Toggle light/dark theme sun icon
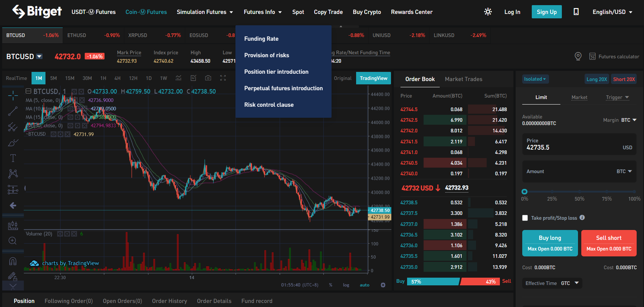 click(x=488, y=12)
